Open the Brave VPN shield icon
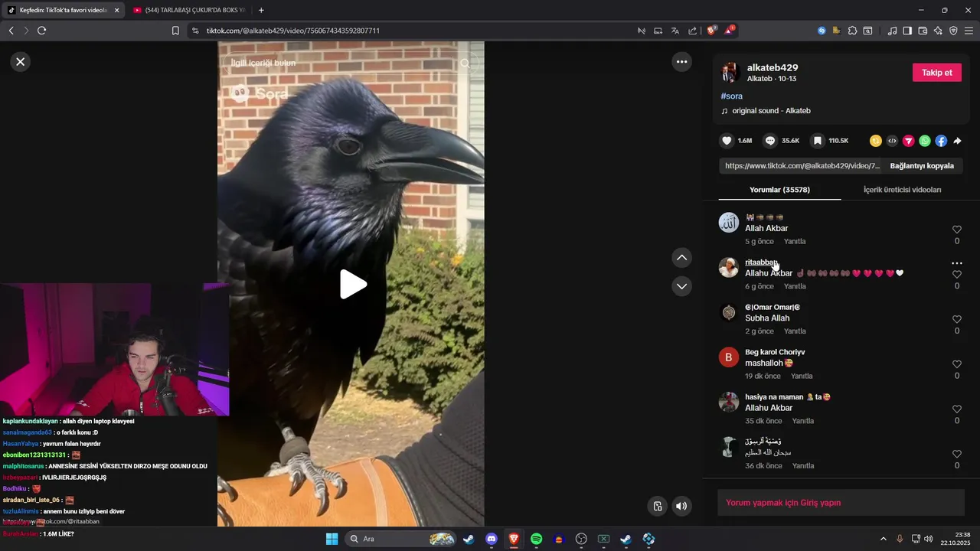 click(x=953, y=31)
